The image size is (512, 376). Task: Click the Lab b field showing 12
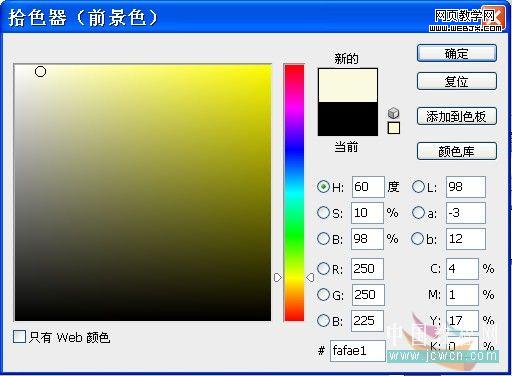click(466, 239)
